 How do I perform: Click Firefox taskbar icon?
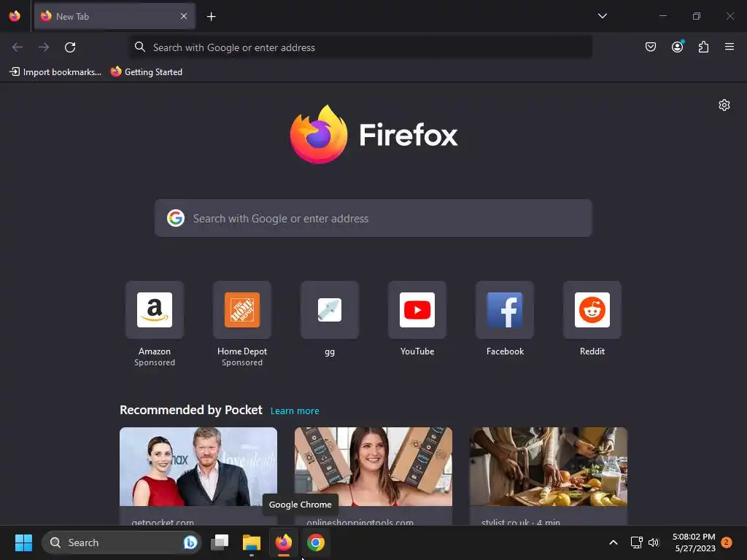click(x=284, y=542)
